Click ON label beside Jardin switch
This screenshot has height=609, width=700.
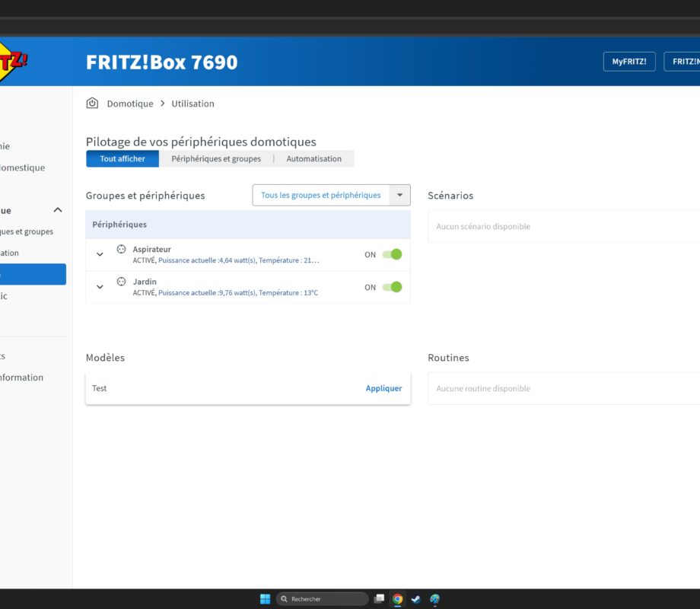point(370,287)
